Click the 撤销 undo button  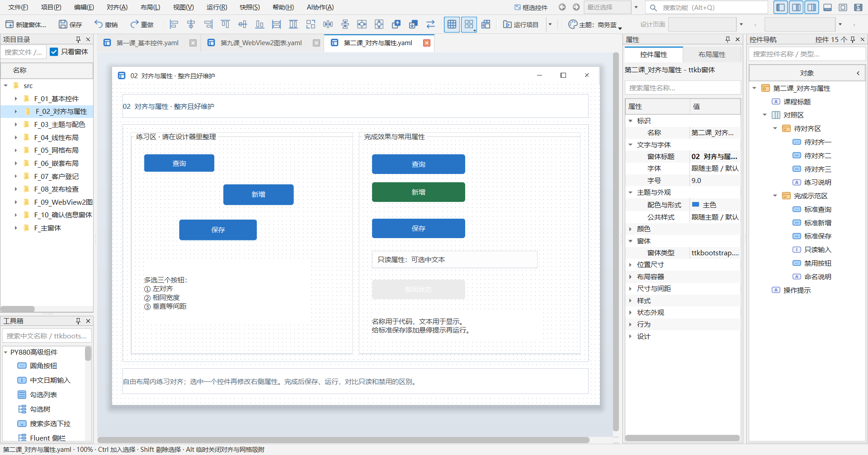[106, 24]
